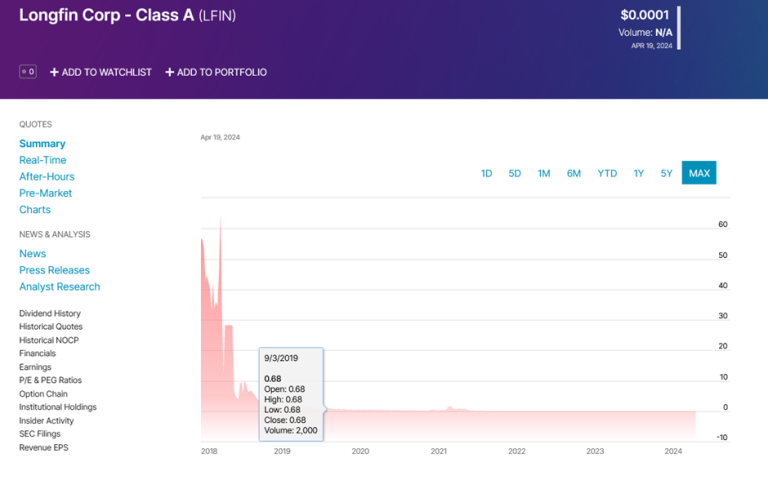
Task: Click the plus icon for Add to Portfolio
Action: pos(170,72)
